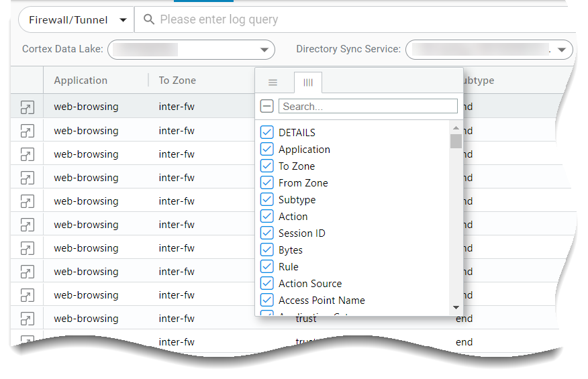Viewport: 588px width, 379px height.
Task: Click the column Search field
Action: coord(369,106)
